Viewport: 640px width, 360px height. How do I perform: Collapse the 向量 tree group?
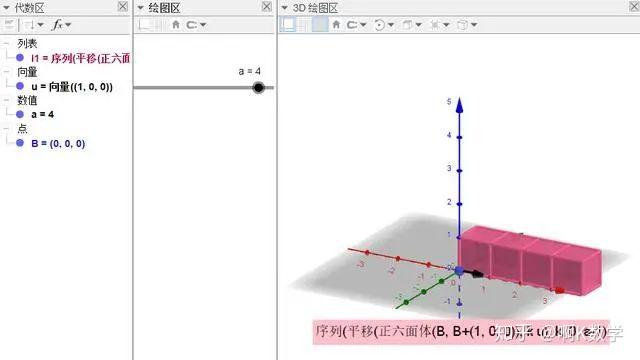click(x=6, y=71)
